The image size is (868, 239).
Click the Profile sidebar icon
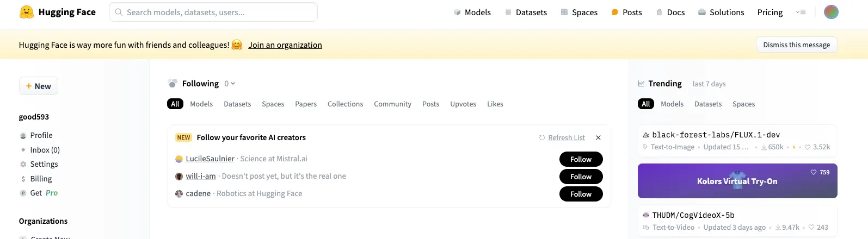tap(23, 135)
